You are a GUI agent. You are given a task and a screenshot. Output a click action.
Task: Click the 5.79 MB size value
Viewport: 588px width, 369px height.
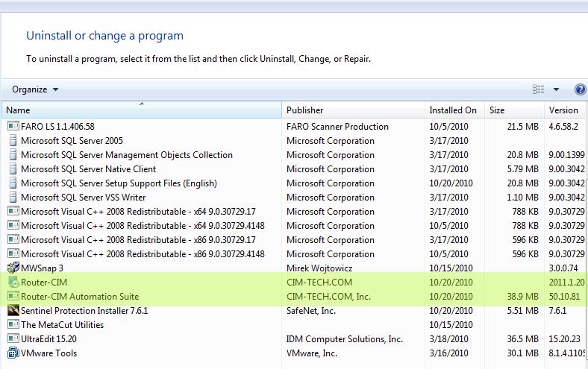(x=523, y=169)
